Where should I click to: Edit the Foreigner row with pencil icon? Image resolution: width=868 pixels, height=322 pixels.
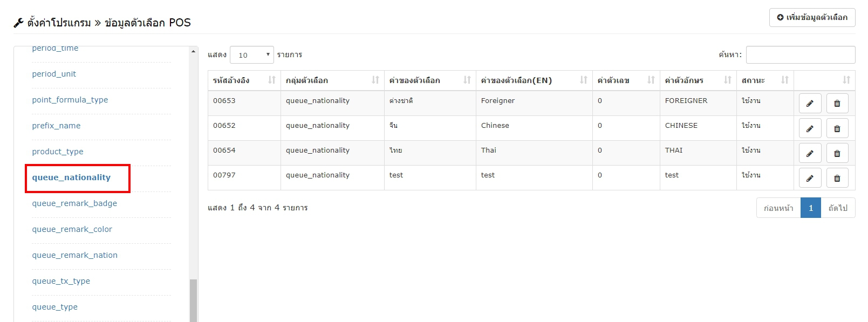click(810, 104)
